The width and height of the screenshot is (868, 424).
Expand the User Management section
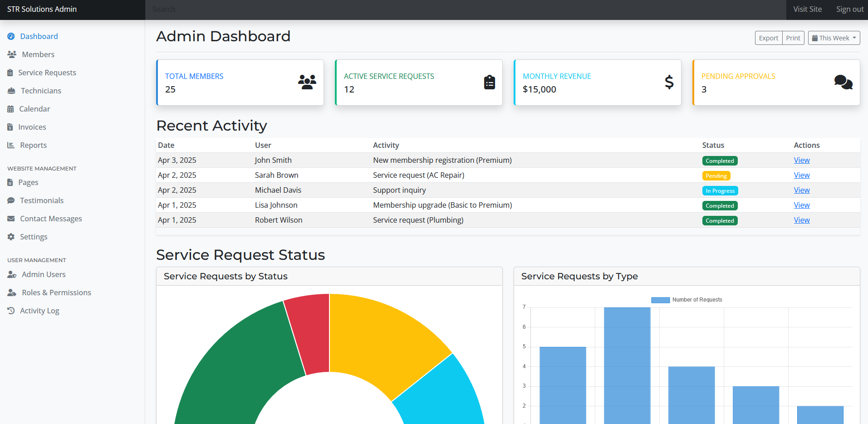pos(36,259)
